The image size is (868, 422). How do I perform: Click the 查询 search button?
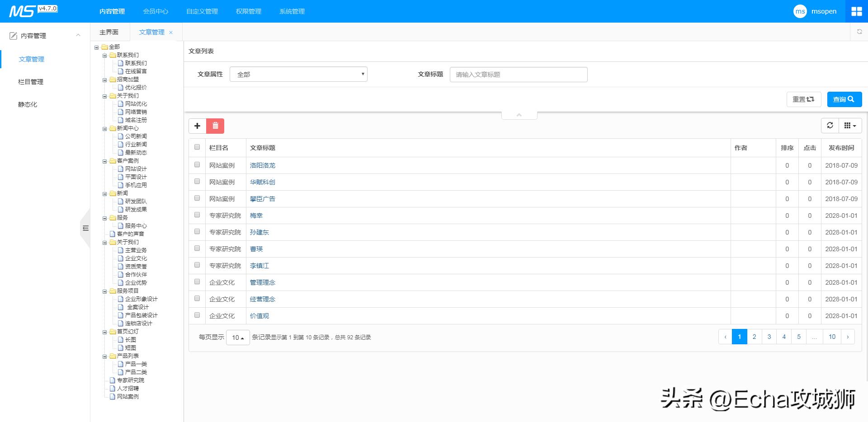pyautogui.click(x=844, y=99)
